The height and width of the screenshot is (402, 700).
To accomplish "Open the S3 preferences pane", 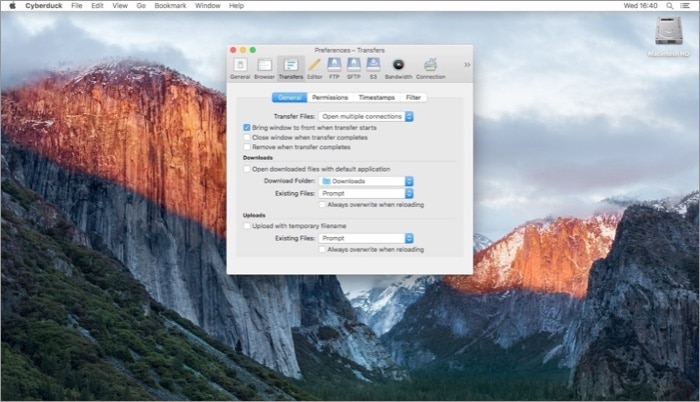I will tap(374, 66).
